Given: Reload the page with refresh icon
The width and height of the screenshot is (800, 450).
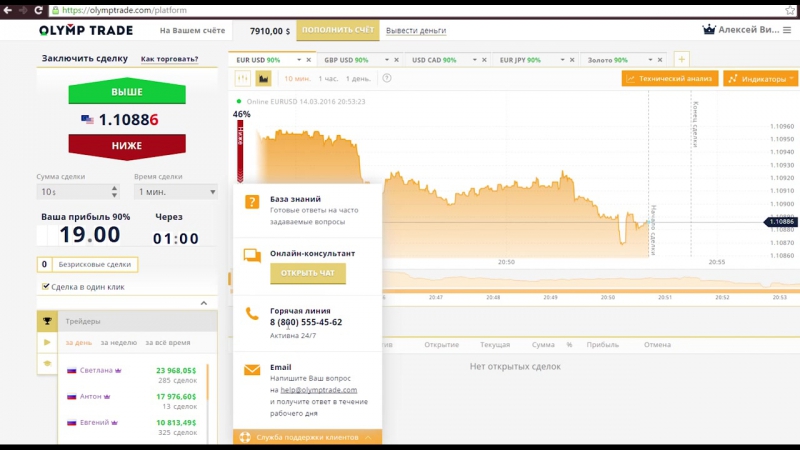Looking at the screenshot, I should 38,10.
